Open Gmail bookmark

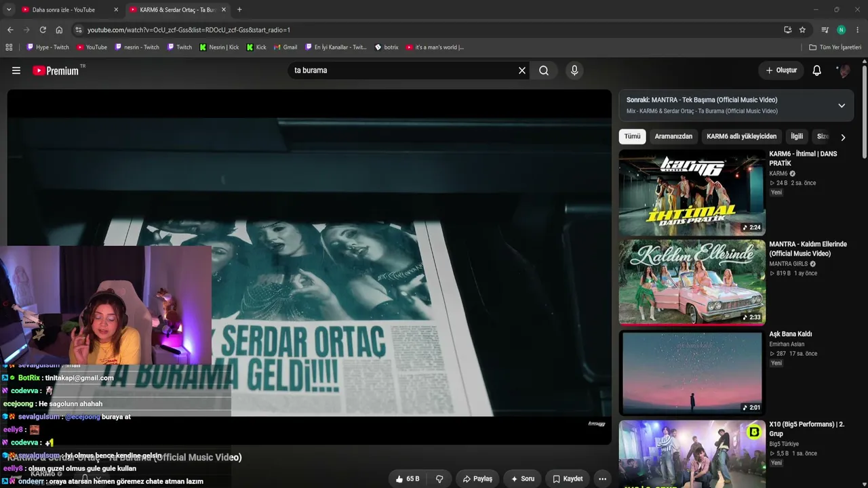coord(285,47)
